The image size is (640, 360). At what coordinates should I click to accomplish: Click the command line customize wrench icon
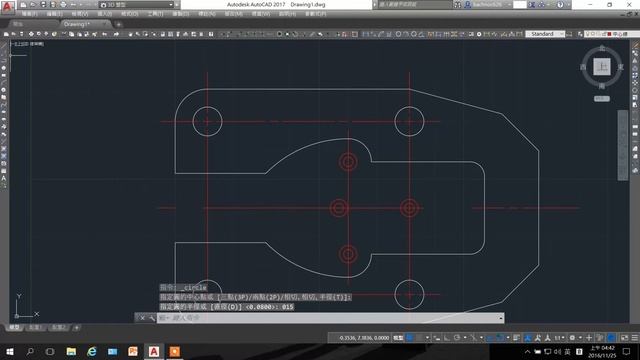[x=152, y=318]
